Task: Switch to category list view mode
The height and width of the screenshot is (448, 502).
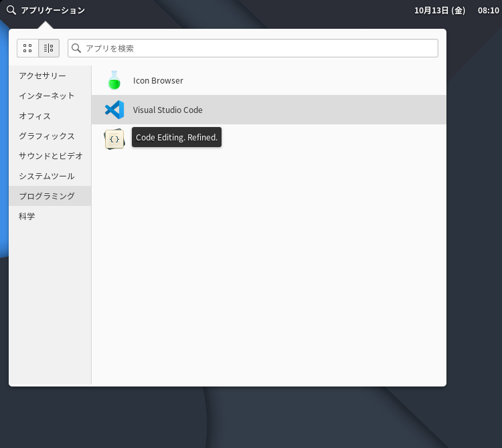Action: [49, 48]
